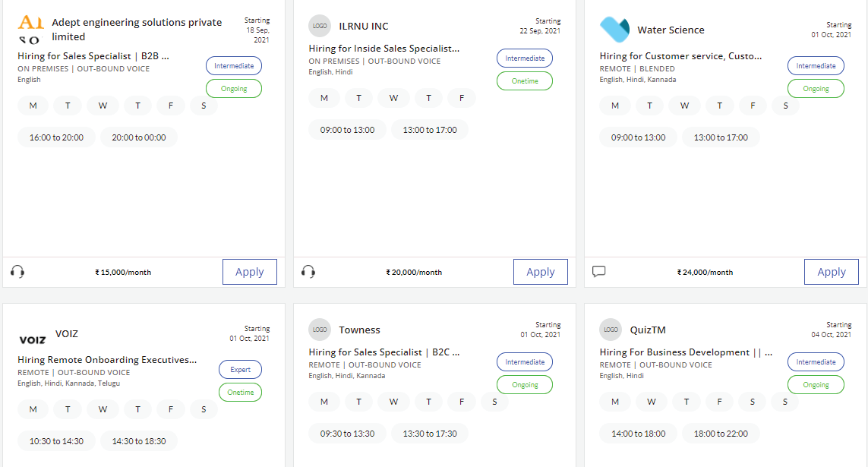Apply to the ILRNU INC Inside Sales job
The width and height of the screenshot is (868, 467).
click(x=540, y=272)
